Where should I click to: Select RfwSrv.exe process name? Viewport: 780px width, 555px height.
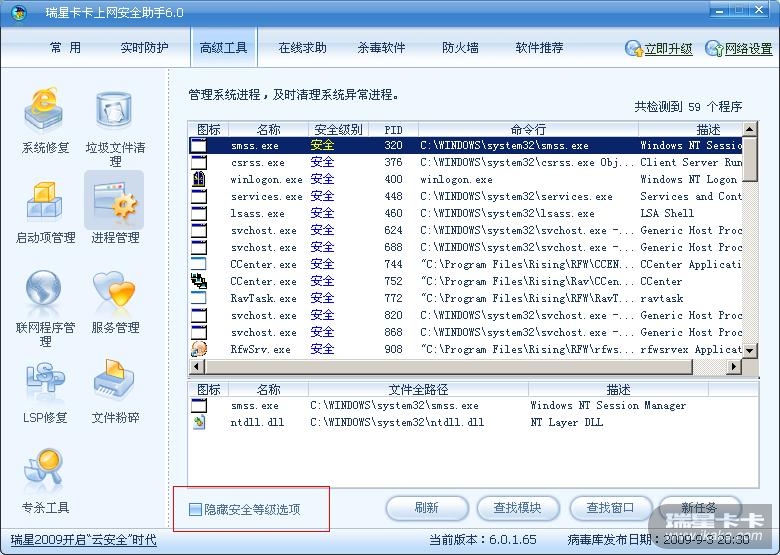[260, 349]
